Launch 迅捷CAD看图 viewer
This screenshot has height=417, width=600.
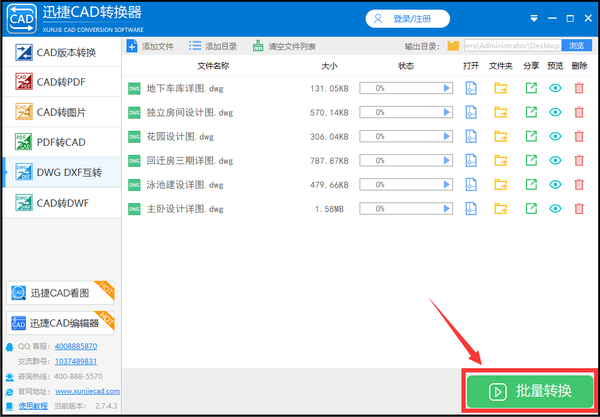[60, 293]
